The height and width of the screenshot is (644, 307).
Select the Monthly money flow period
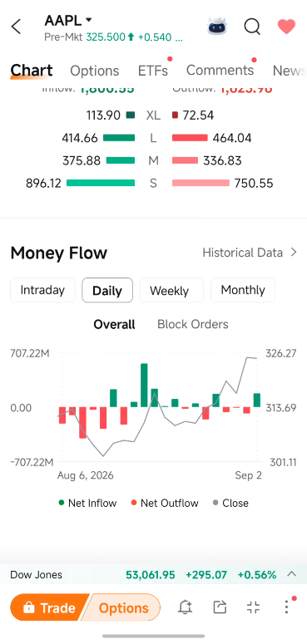click(x=243, y=290)
